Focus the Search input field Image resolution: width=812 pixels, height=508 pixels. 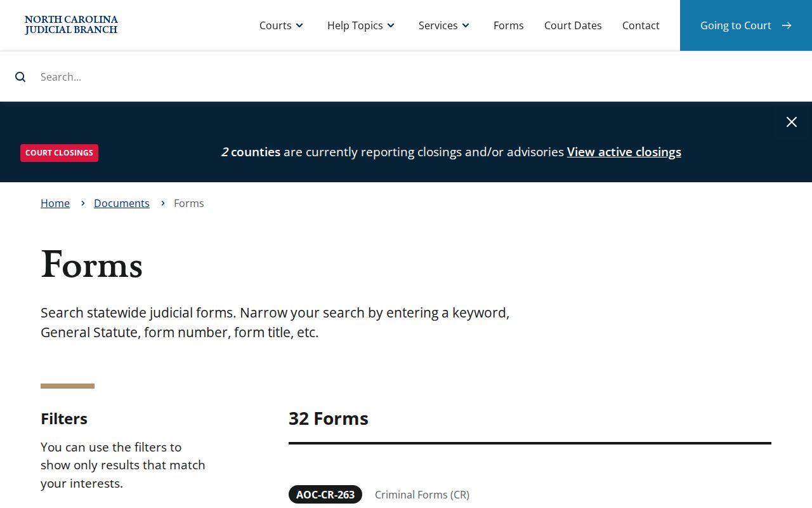(x=419, y=77)
